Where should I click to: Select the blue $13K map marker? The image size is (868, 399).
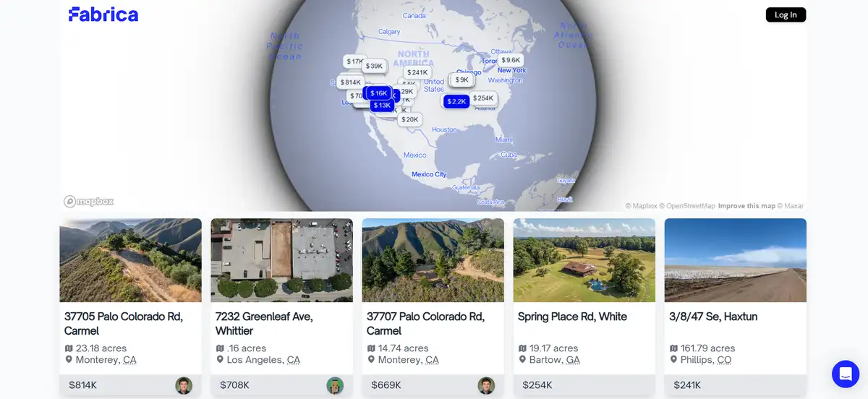coord(382,105)
